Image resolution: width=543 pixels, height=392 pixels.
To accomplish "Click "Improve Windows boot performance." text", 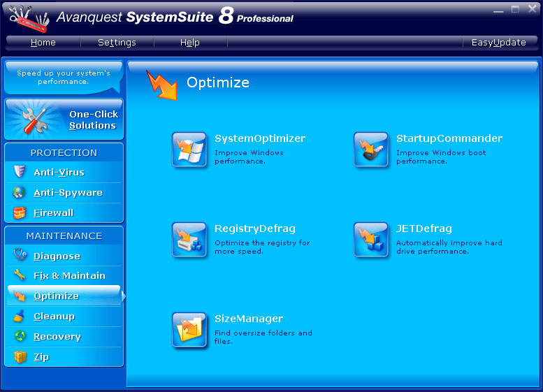I will pos(441,157).
